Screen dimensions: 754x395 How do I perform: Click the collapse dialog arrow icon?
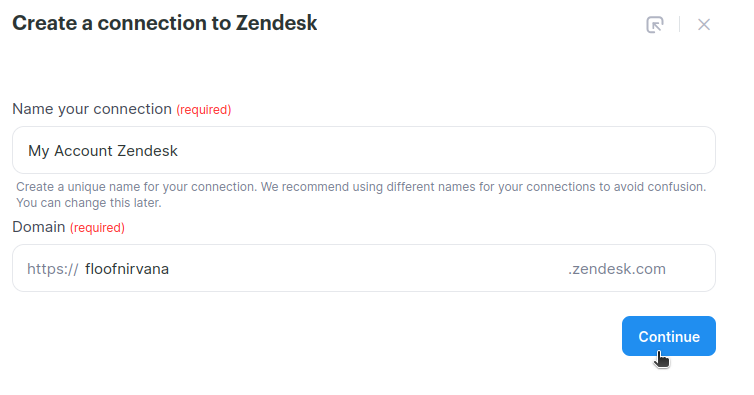[654, 25]
